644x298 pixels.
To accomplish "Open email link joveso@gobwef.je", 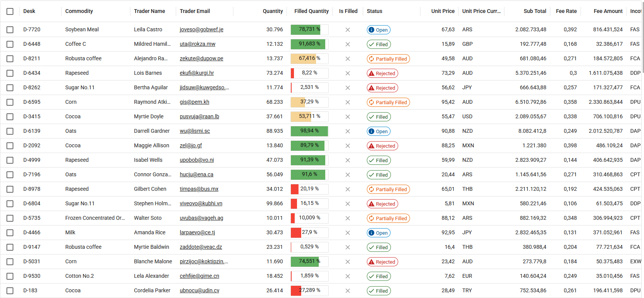I will tap(202, 29).
